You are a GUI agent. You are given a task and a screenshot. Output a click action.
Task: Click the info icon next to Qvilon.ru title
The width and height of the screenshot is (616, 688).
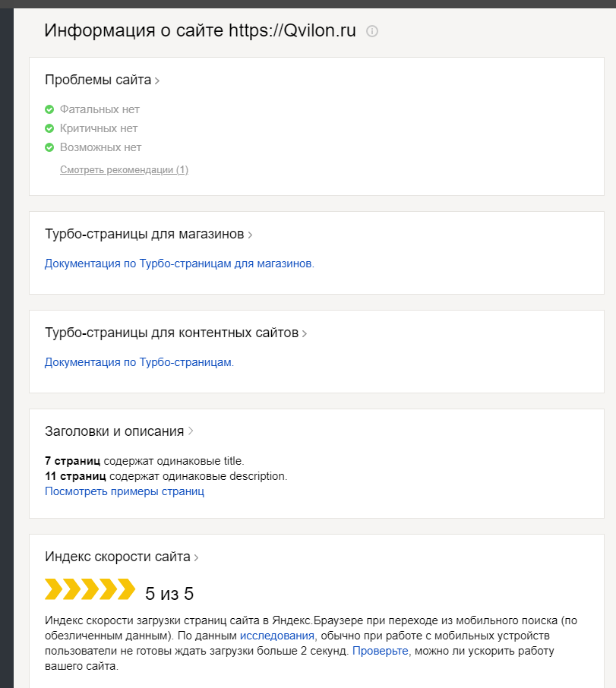[372, 31]
